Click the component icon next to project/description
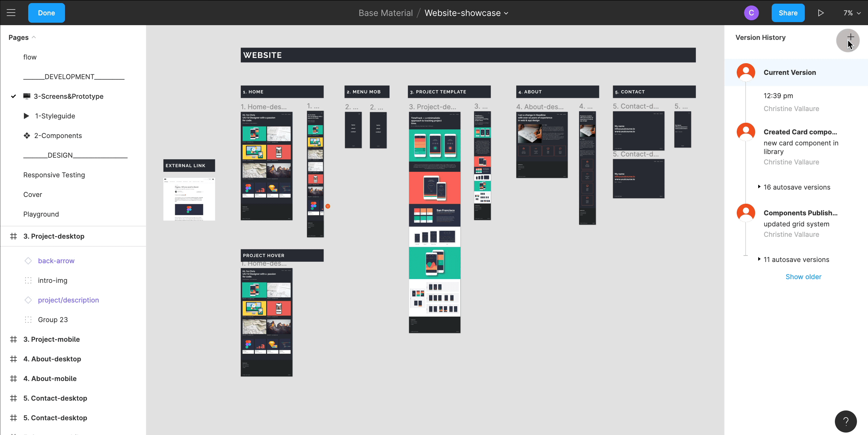 [28, 300]
